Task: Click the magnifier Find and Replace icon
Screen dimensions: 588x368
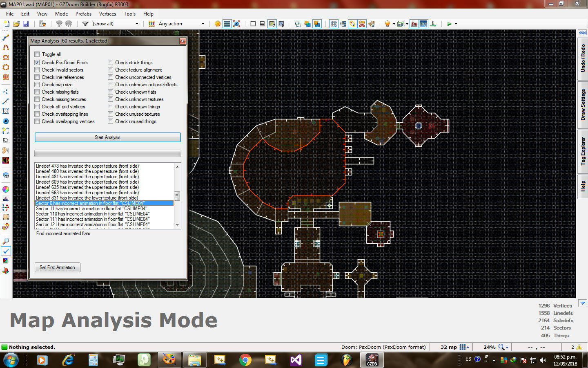Action: pyautogui.click(x=6, y=241)
